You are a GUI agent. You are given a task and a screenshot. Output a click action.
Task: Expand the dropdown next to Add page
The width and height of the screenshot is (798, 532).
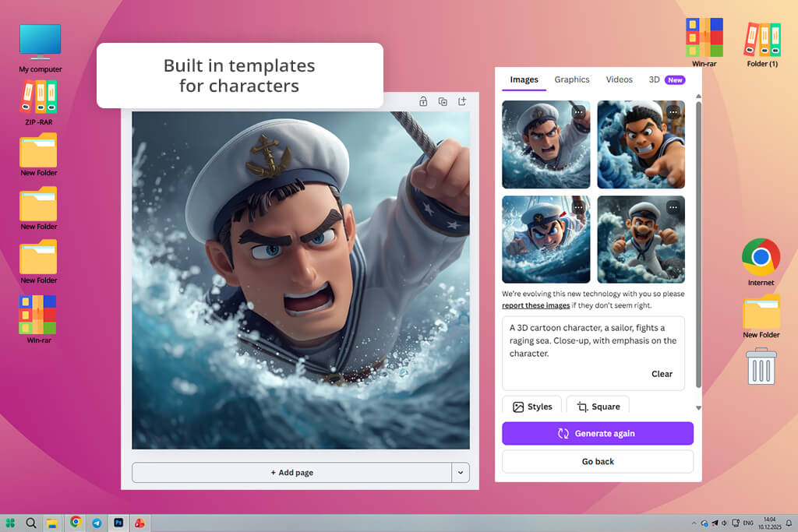[x=461, y=473]
